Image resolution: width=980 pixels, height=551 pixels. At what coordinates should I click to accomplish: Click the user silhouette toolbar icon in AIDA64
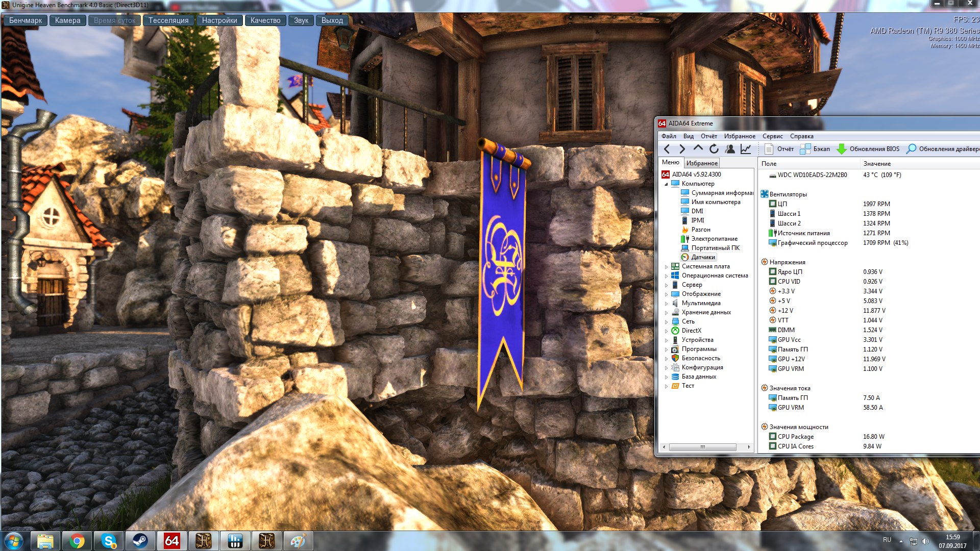730,149
